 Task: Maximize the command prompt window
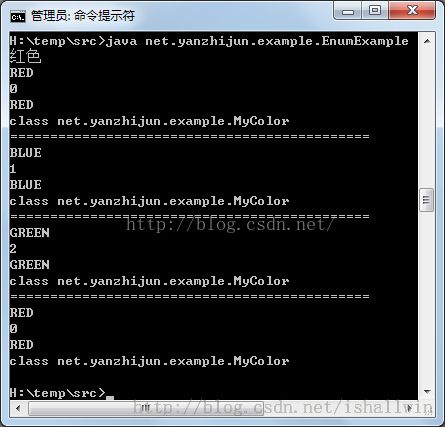click(x=375, y=11)
